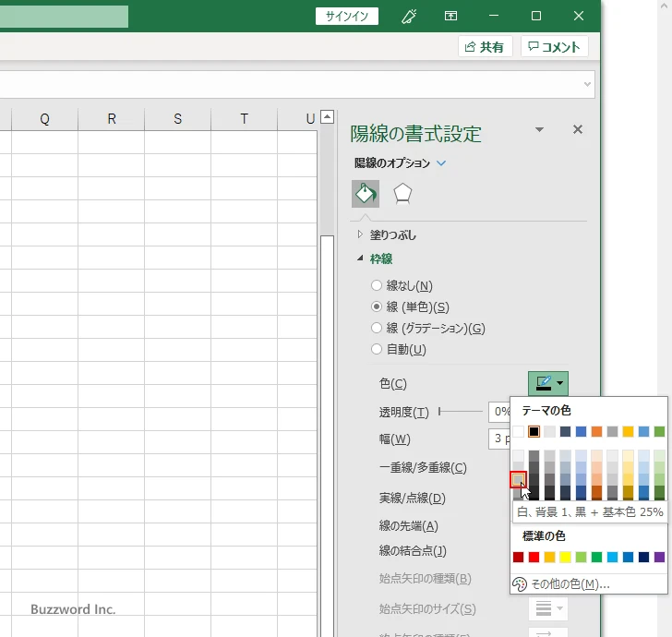Pick the green theme color swatch in top row
Screen dimensions: 672x637
(660, 431)
